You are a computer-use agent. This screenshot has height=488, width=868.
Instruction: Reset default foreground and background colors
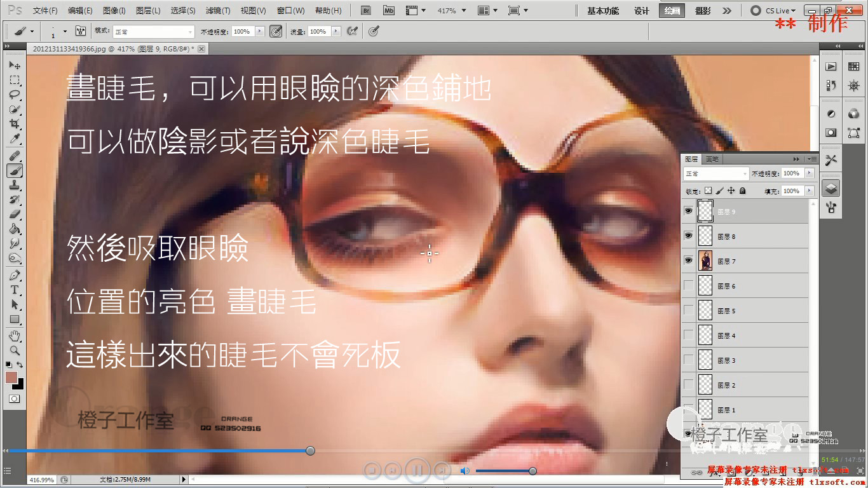(9, 365)
